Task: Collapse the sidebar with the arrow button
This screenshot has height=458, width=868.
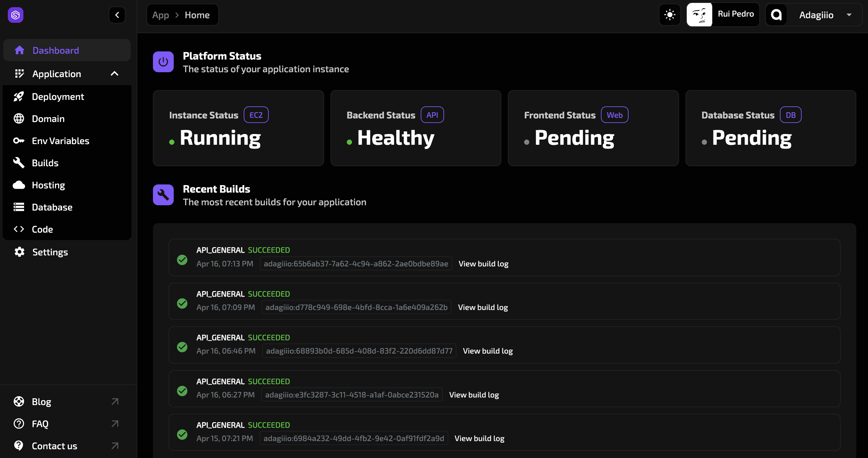Action: tap(117, 15)
